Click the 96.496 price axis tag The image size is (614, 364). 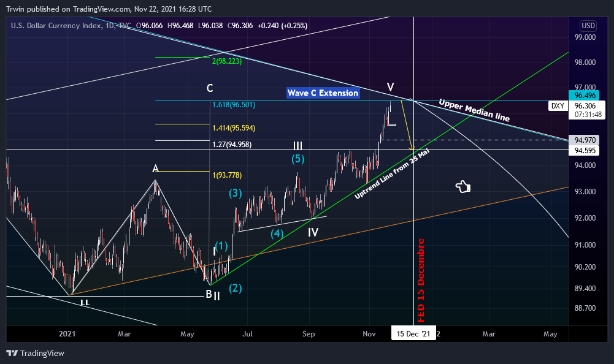coord(585,96)
